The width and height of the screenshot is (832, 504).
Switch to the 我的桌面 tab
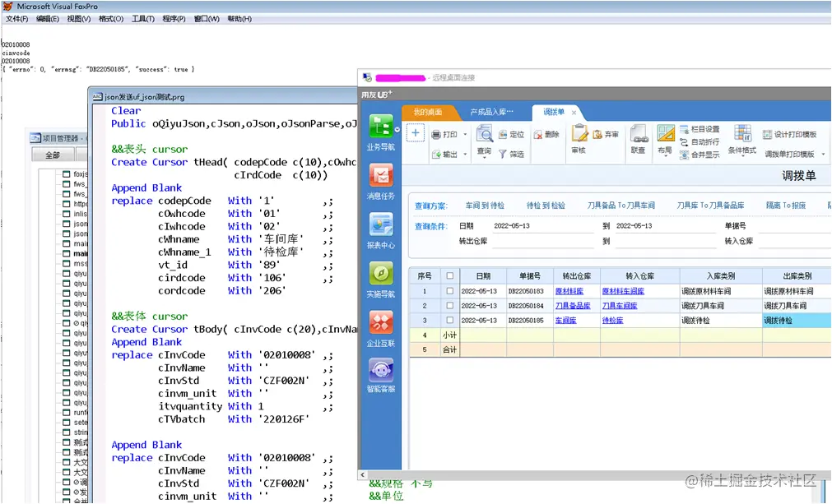428,112
